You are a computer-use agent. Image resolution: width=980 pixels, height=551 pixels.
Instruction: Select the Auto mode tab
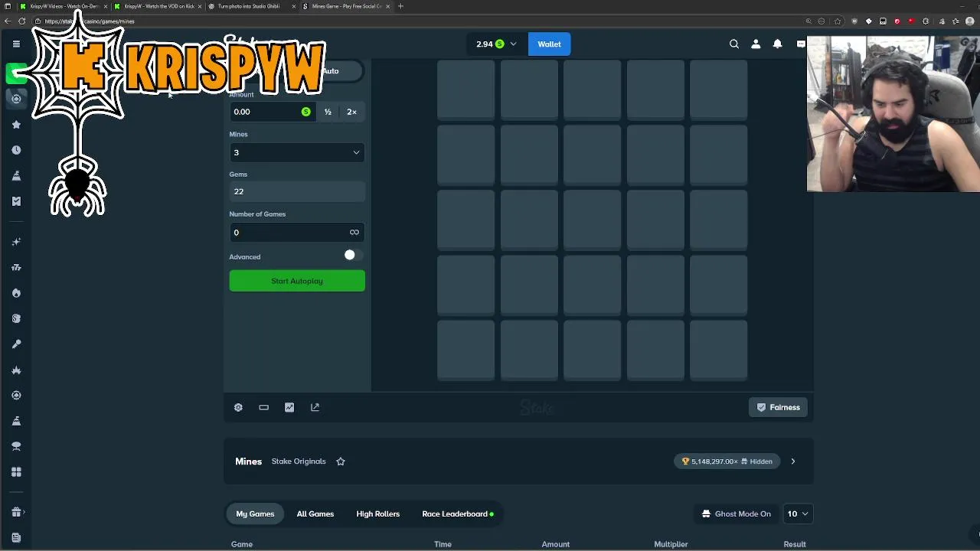[x=331, y=71]
